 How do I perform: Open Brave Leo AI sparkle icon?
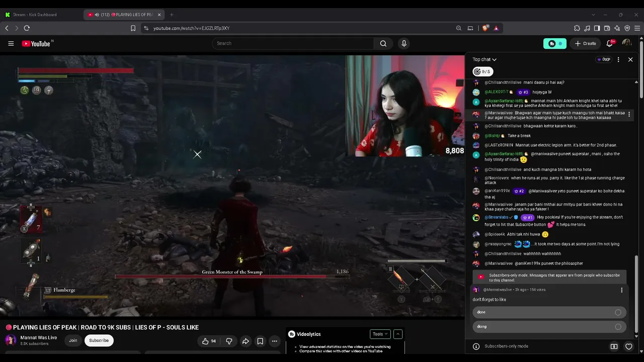[x=617, y=28]
